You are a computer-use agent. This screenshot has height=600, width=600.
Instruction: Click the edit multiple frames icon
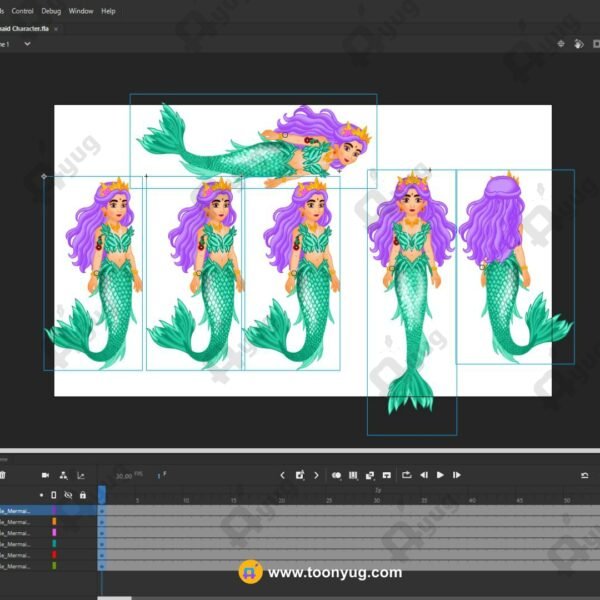point(353,475)
